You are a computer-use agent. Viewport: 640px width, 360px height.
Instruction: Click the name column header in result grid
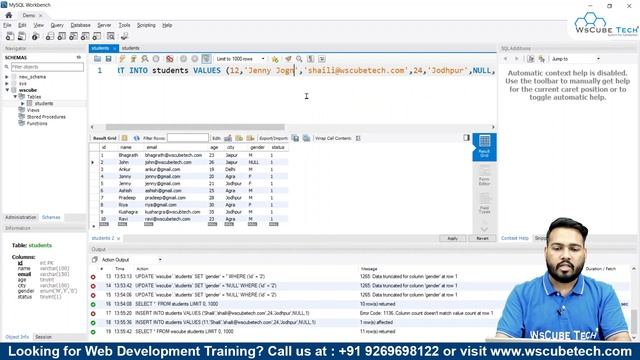point(126,147)
